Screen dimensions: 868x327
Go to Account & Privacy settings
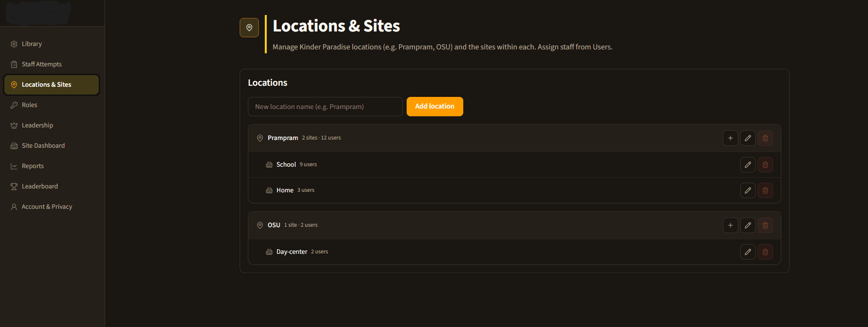(52, 207)
